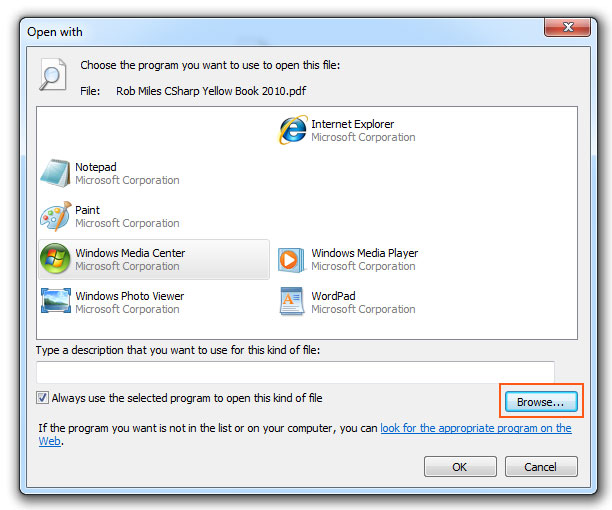Click 'Microsoft Corporation' under Notepad
612x510 pixels.
pyautogui.click(x=127, y=180)
